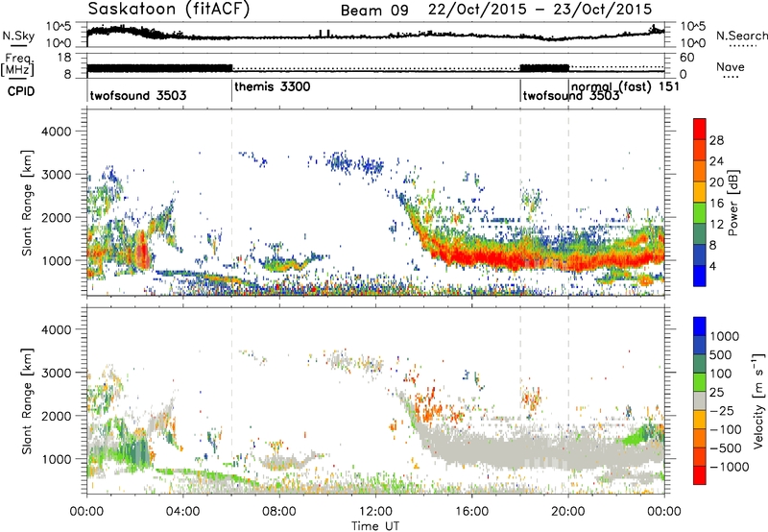
Task: Click the 'Saskatoon (fitACF)' title text
Action: click(x=169, y=10)
